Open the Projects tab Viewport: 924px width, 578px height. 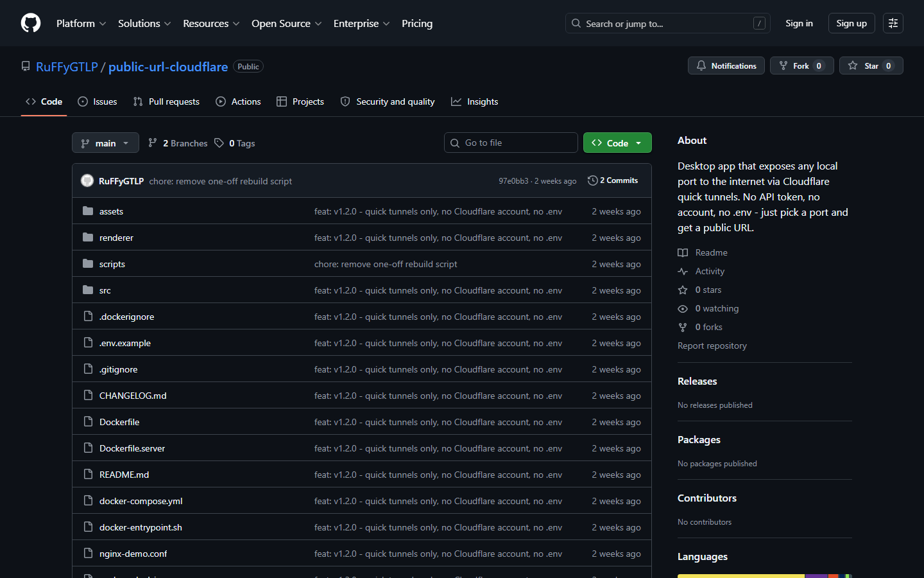click(300, 101)
